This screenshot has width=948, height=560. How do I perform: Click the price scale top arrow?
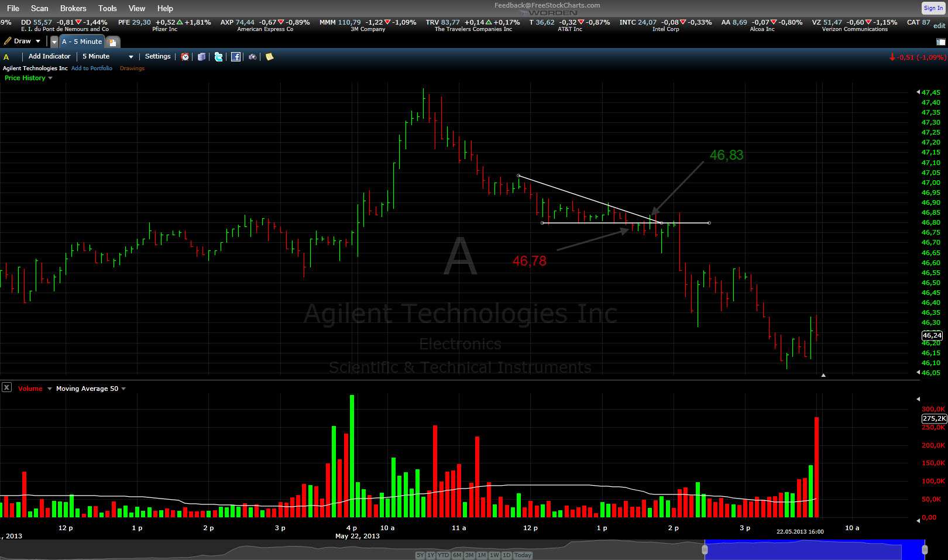[x=918, y=92]
